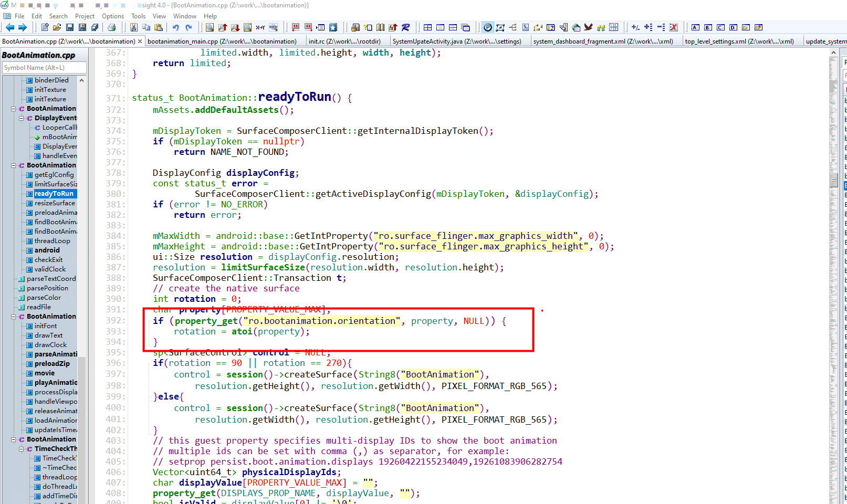Image resolution: width=847 pixels, height=504 pixels.
Task: Select readyToRun in the symbol list
Action: pos(53,193)
